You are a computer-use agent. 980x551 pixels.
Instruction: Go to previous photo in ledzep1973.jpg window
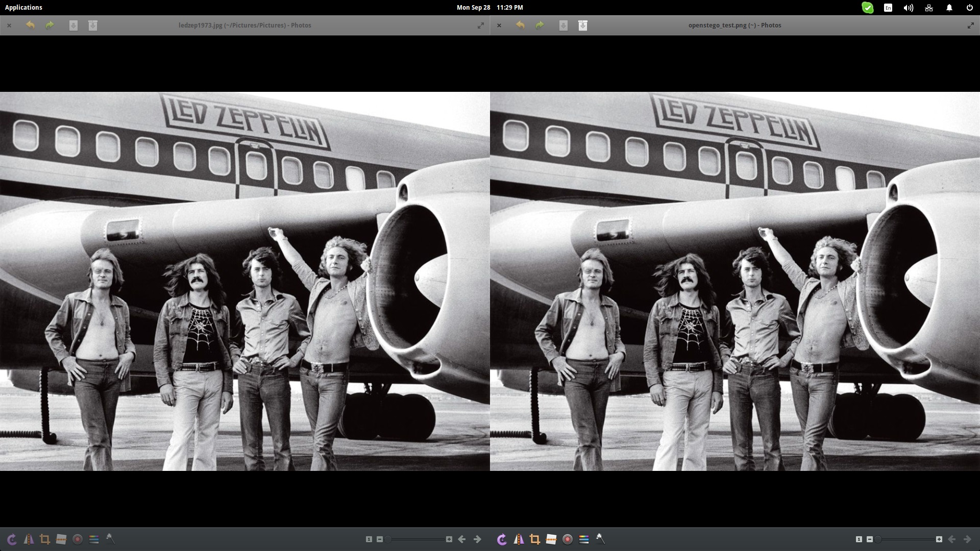[x=462, y=539]
